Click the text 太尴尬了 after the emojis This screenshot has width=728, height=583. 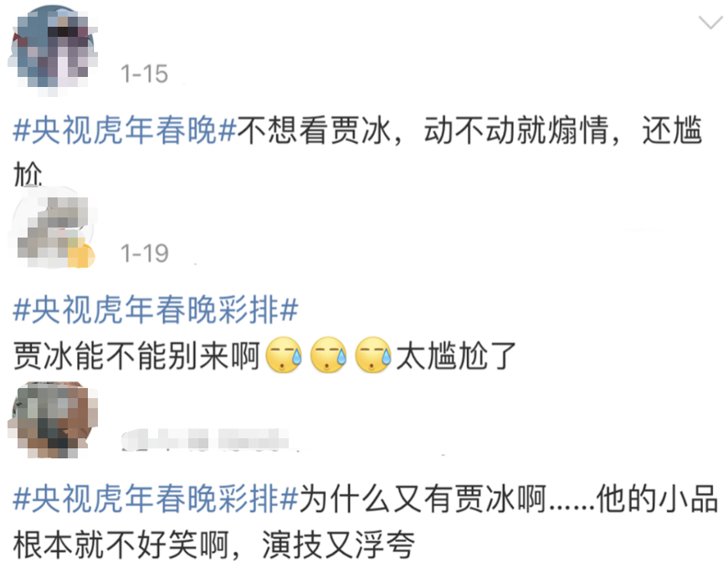coord(456,356)
